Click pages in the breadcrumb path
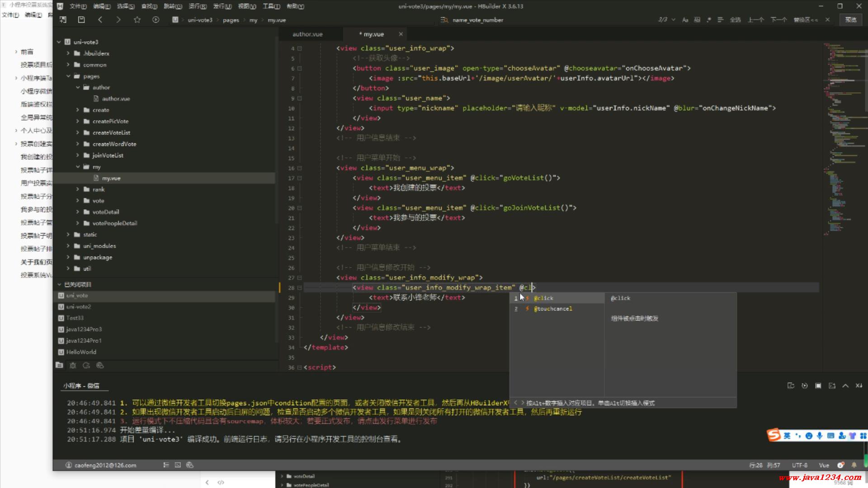The image size is (868, 488). coord(231,20)
